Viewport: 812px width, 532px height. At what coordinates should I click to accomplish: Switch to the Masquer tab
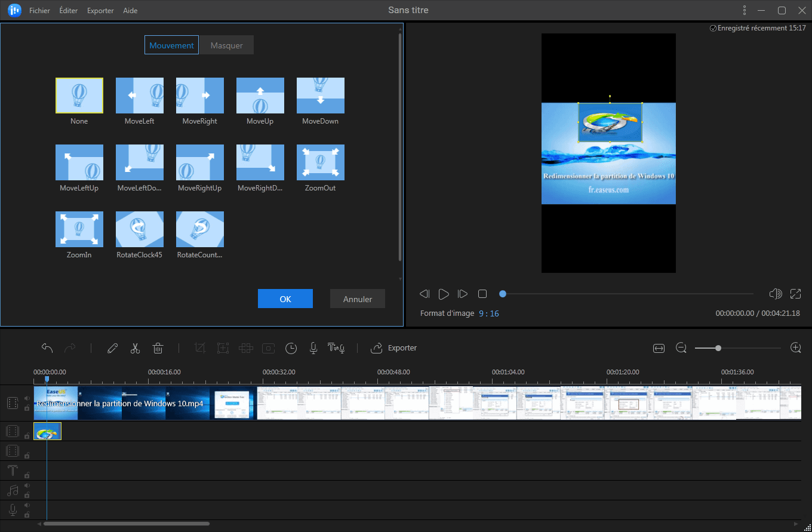pos(226,45)
